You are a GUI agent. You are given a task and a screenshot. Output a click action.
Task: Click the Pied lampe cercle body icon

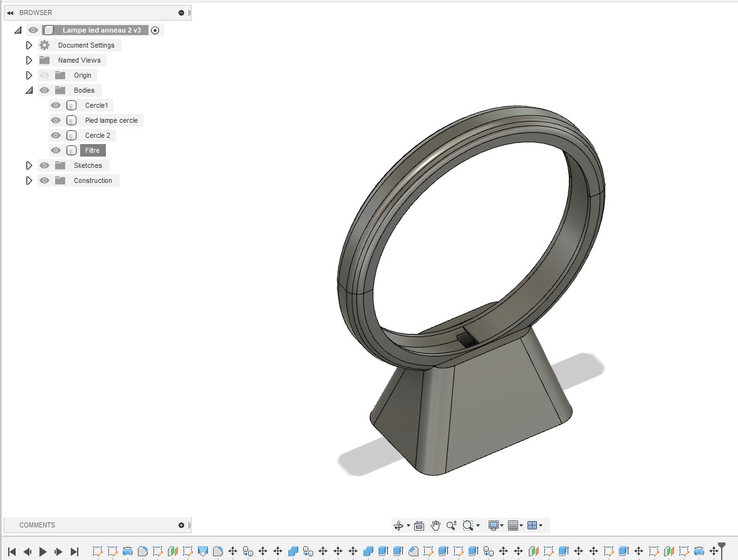(71, 120)
